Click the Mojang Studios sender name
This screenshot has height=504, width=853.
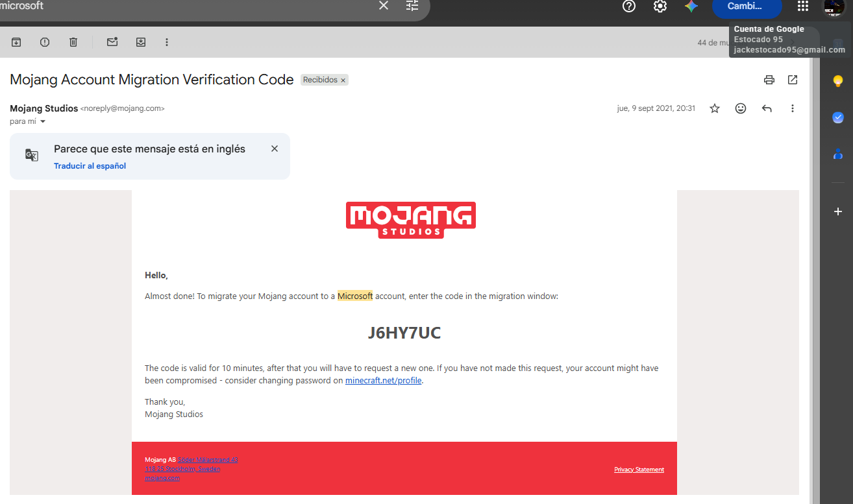43,108
